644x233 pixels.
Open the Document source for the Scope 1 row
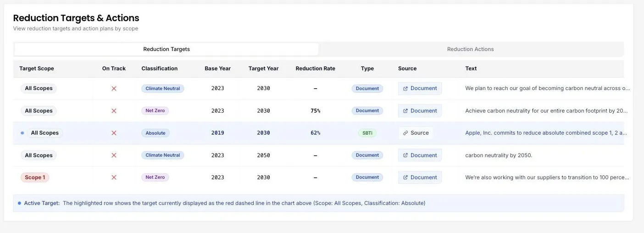coord(420,177)
